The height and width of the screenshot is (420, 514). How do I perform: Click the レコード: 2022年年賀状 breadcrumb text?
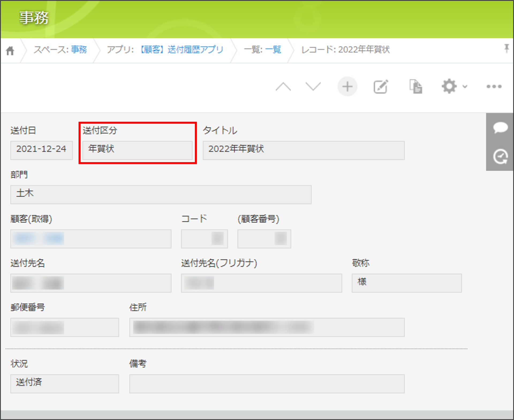coord(345,50)
